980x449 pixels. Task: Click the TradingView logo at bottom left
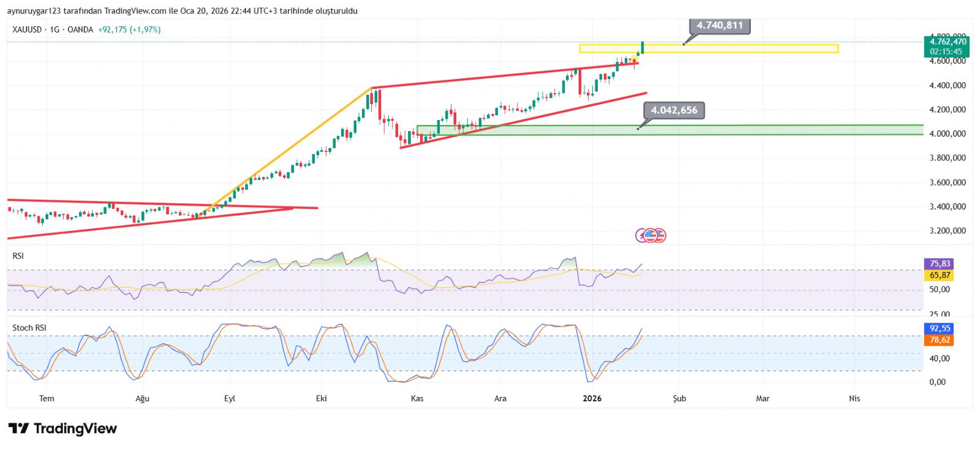[x=62, y=428]
